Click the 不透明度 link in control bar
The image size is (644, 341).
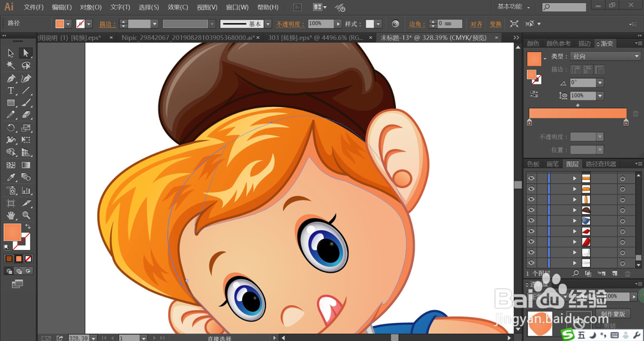point(290,24)
